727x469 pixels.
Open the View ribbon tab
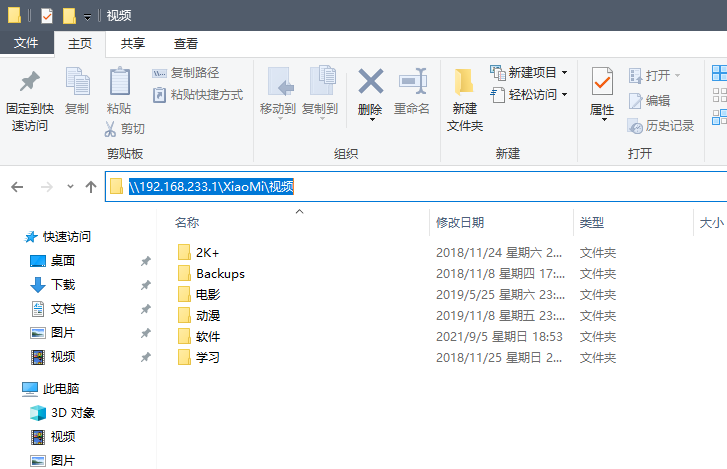186,43
